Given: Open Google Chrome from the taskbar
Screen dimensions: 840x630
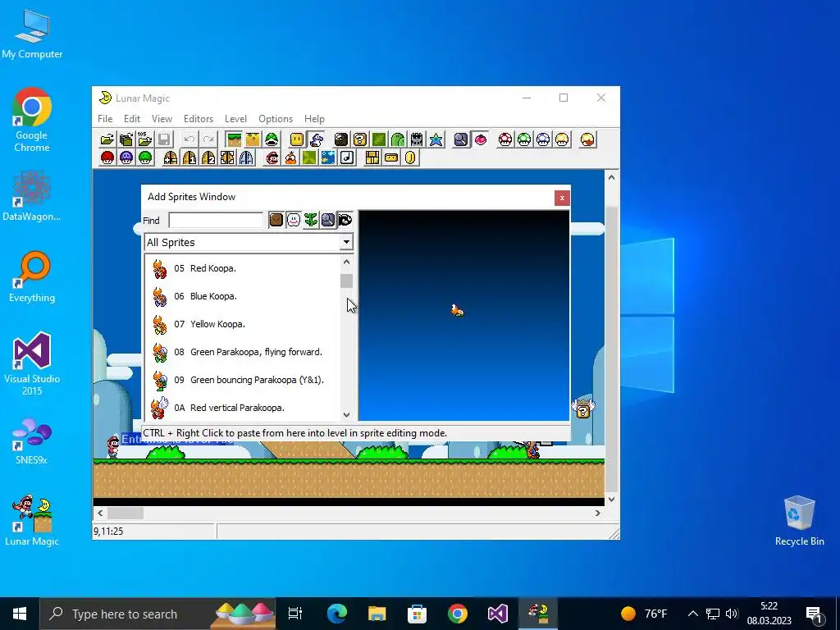Looking at the screenshot, I should pos(458,614).
